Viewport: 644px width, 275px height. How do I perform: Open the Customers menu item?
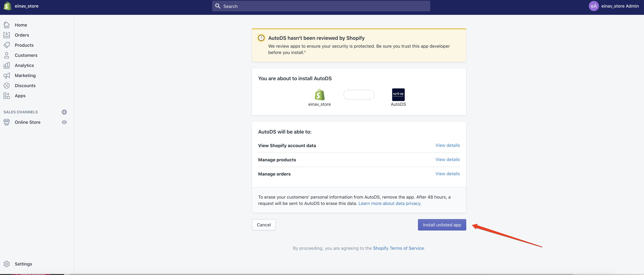pos(26,55)
